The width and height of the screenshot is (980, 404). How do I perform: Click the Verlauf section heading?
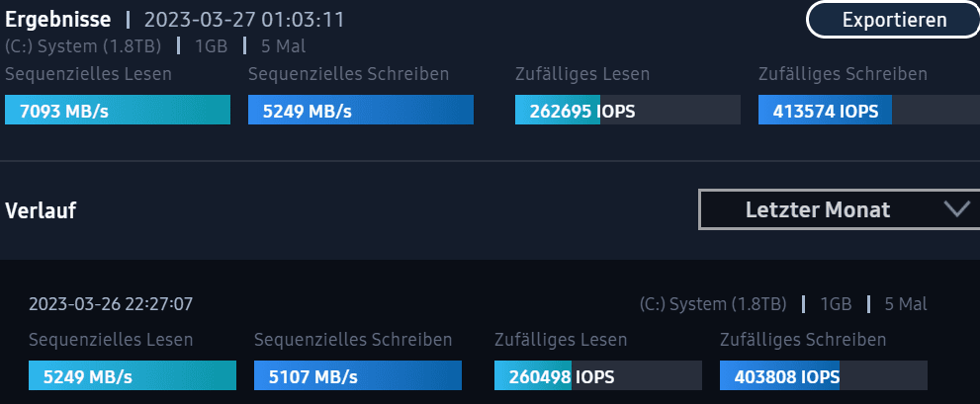(x=41, y=209)
